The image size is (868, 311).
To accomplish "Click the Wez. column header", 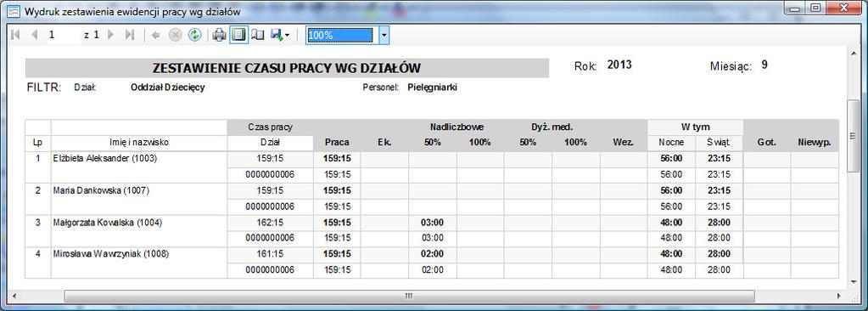I will pyautogui.click(x=624, y=143).
